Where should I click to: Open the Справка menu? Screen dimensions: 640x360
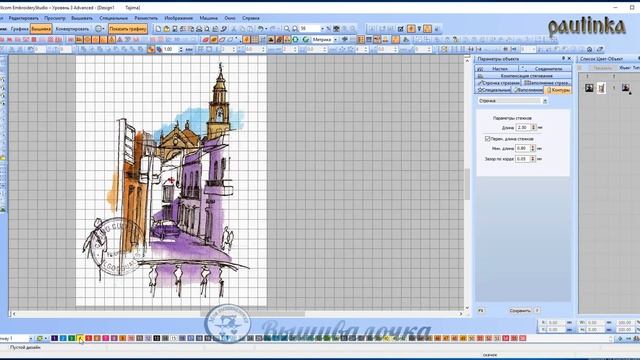pyautogui.click(x=251, y=18)
